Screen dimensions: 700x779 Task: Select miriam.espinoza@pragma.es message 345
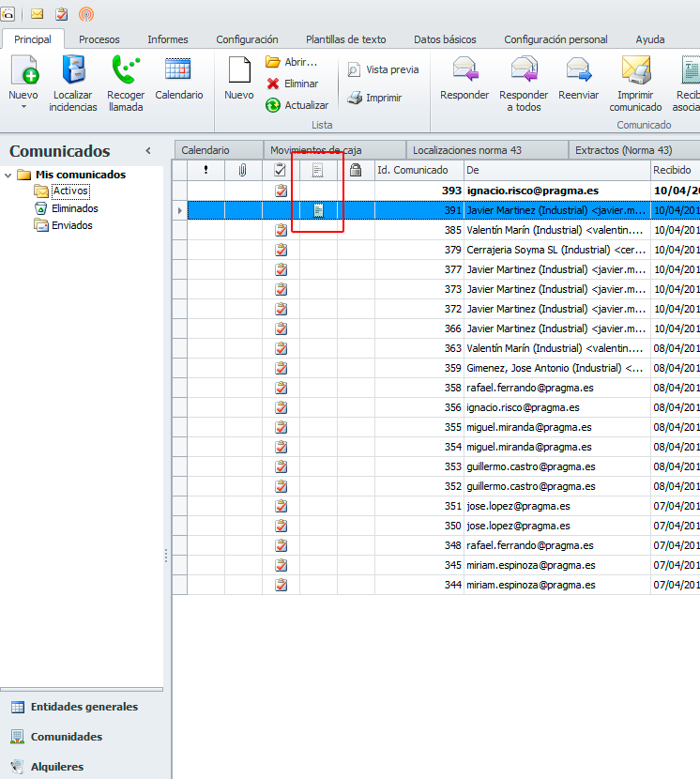click(x=531, y=565)
